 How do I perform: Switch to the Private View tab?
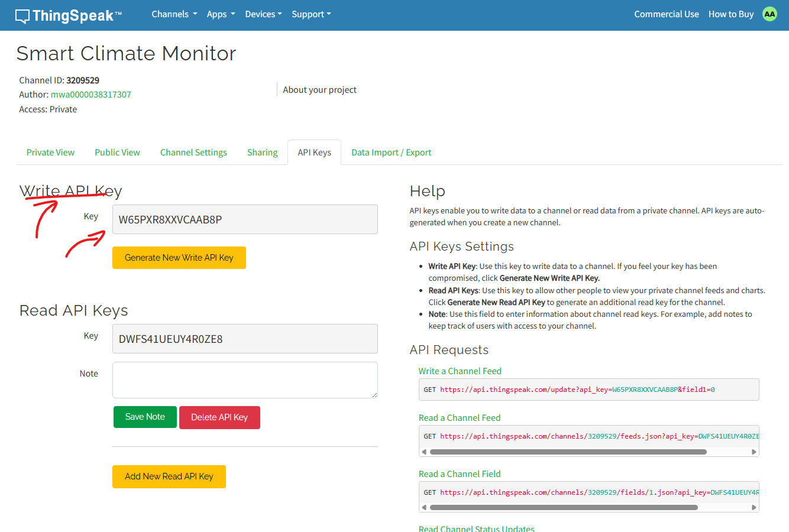coord(50,153)
